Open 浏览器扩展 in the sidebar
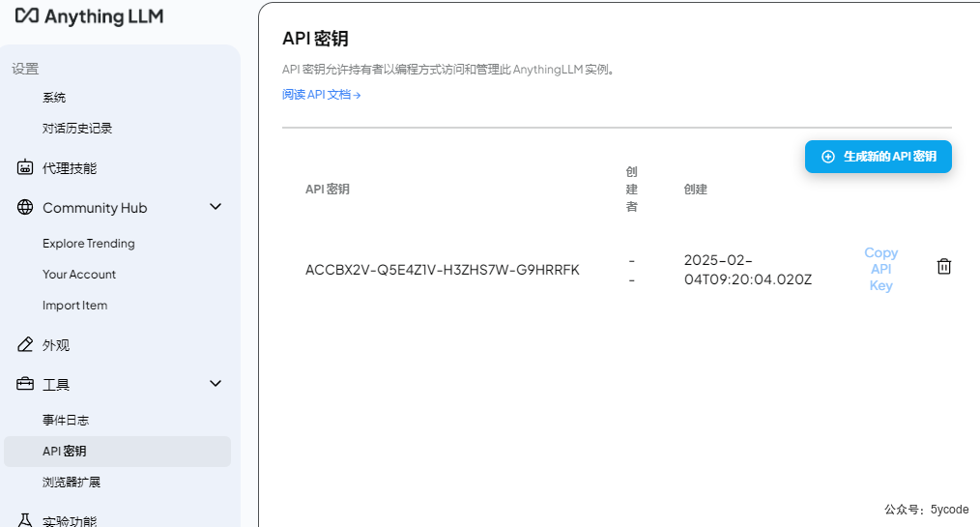 (x=72, y=482)
